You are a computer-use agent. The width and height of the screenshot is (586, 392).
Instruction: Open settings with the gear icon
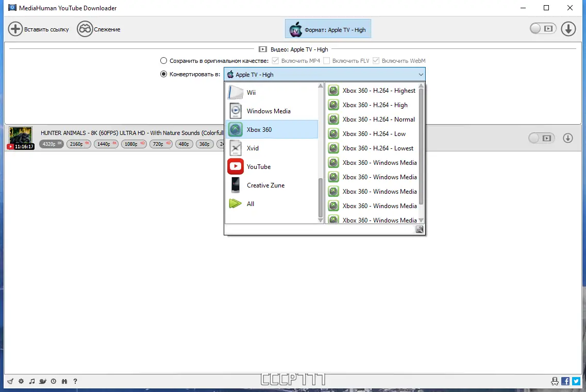click(x=21, y=381)
